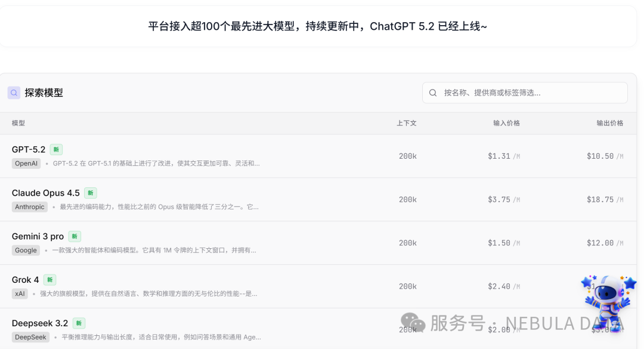Open the Claude Opus 4.5 model entry
Viewport: 644px width, 349px height.
pyautogui.click(x=318, y=199)
